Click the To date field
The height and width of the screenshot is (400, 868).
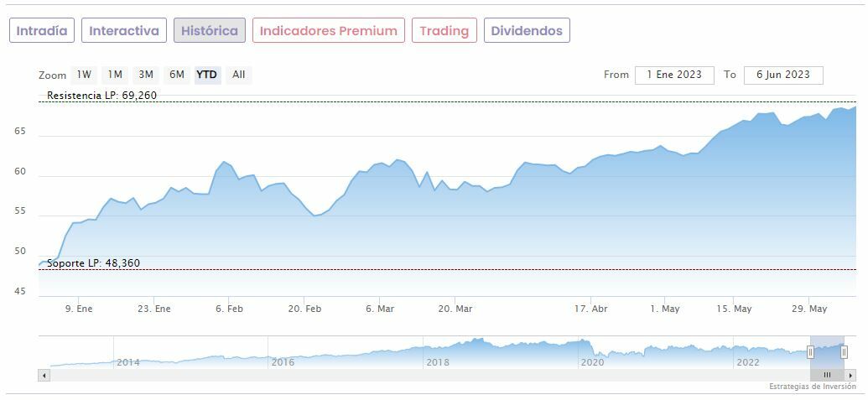[783, 75]
